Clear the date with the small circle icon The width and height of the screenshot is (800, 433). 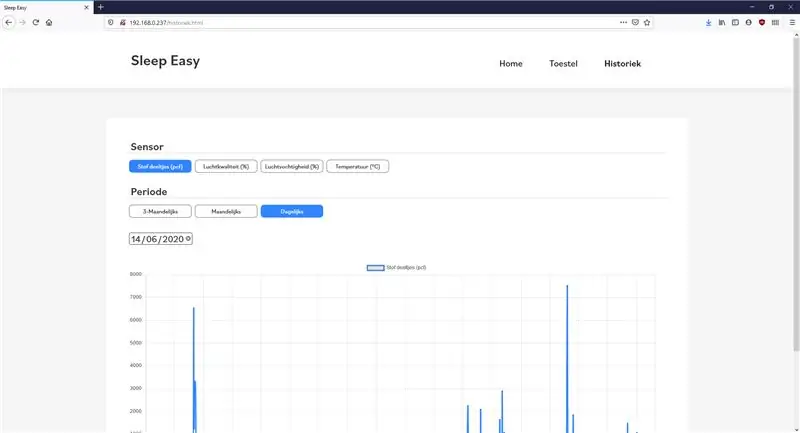point(188,239)
